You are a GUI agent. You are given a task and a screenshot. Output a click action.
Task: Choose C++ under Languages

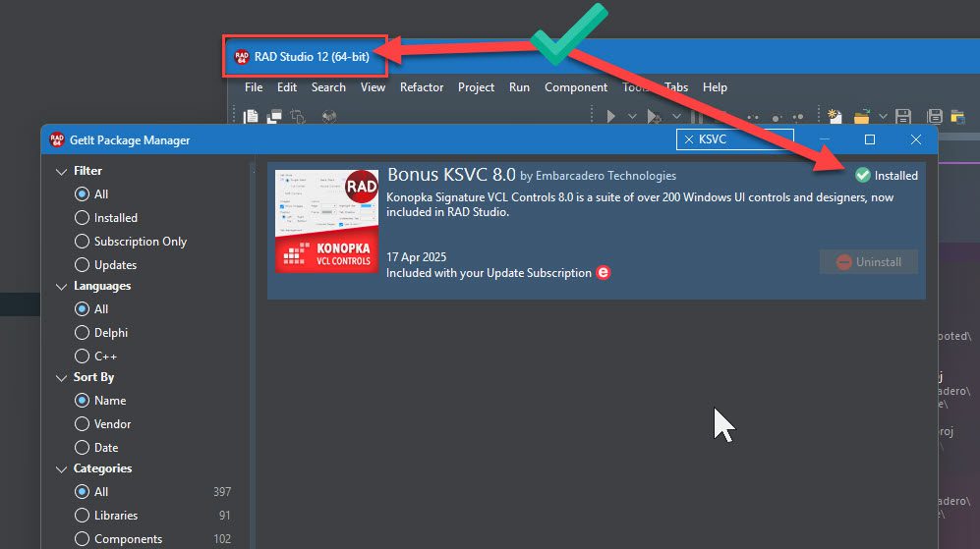click(82, 356)
